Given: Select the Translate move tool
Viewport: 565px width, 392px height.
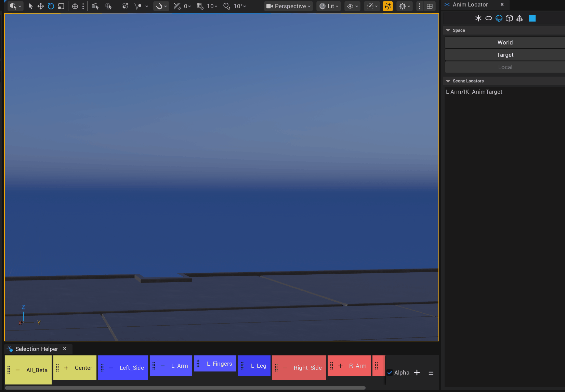Looking at the screenshot, I should 41,6.
